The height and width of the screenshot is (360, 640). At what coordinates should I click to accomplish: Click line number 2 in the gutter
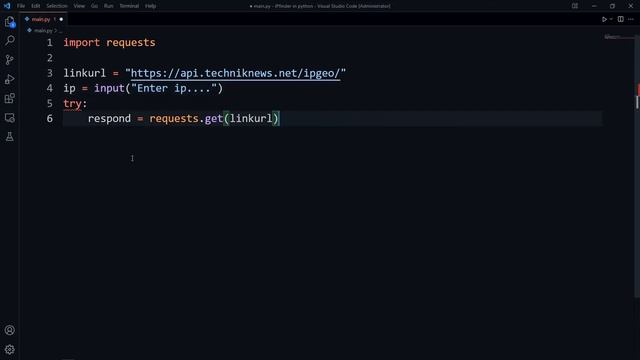tap(49, 58)
